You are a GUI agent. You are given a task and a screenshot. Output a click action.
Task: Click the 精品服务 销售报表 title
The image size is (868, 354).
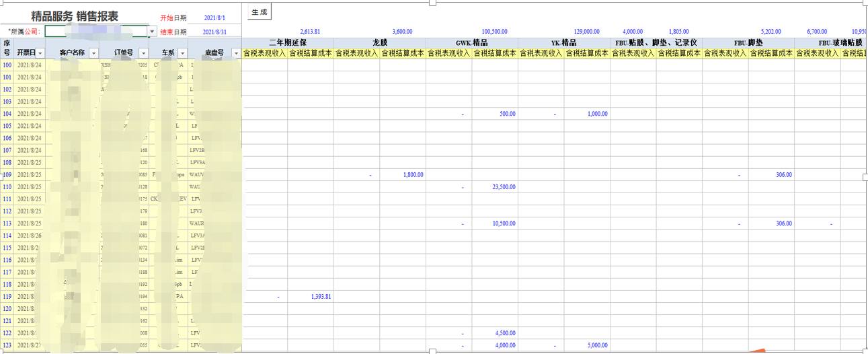[75, 17]
